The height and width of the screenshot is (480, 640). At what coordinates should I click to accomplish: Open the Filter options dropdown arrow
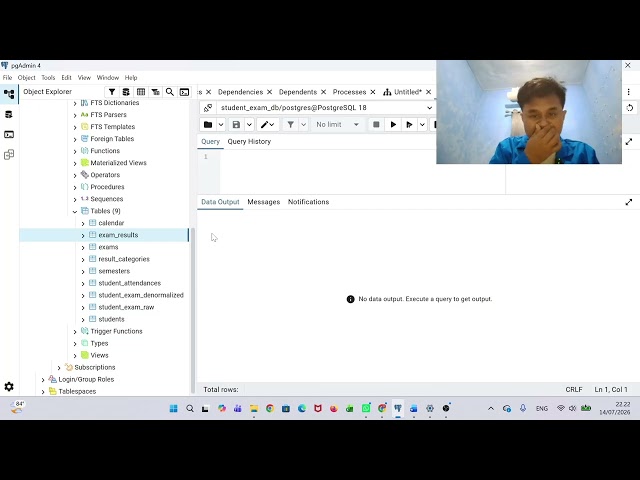304,124
